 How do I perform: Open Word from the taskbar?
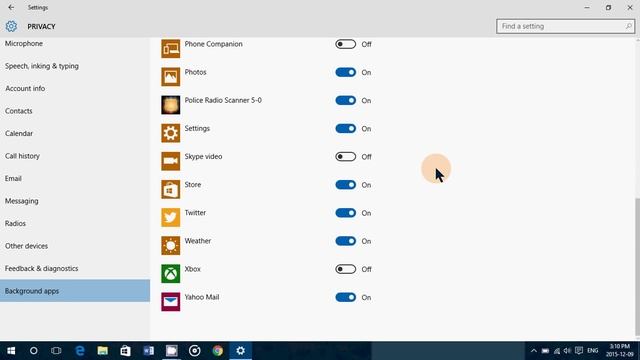(149, 351)
